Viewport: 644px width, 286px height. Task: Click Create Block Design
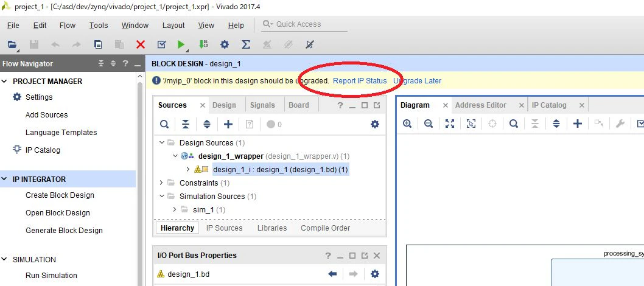[60, 195]
